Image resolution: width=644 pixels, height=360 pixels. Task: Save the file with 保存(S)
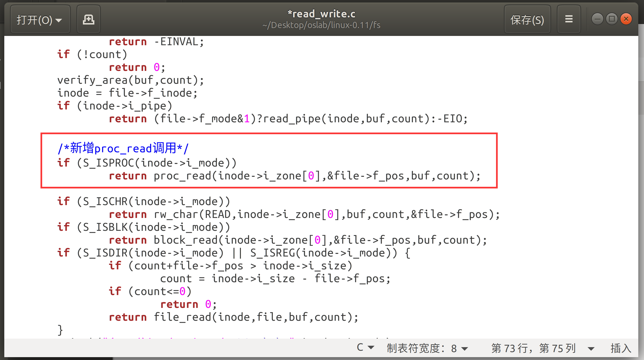[527, 19]
